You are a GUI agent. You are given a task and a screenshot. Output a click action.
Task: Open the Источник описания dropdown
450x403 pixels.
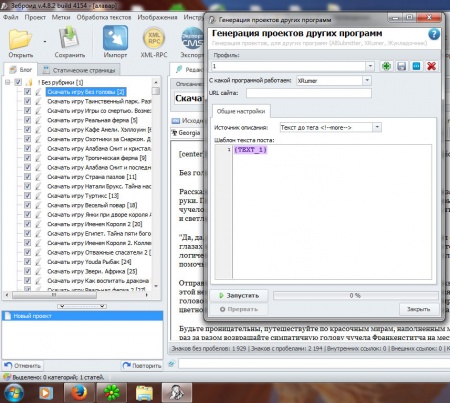click(x=377, y=127)
